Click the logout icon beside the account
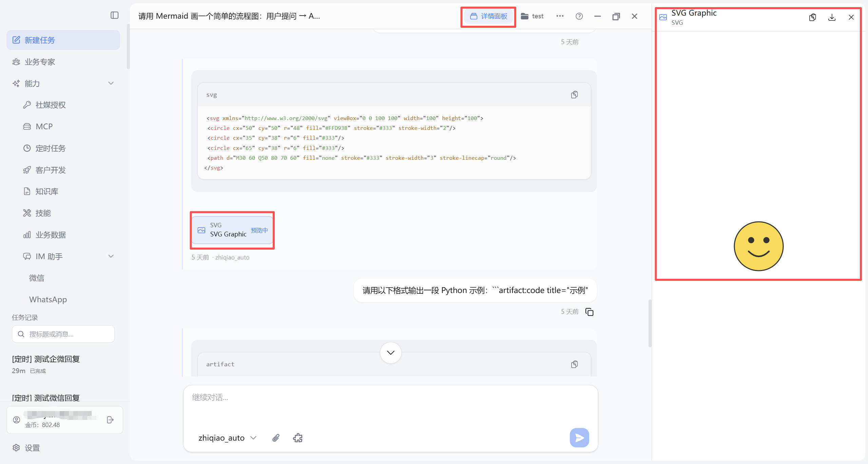This screenshot has width=868, height=464. (110, 420)
